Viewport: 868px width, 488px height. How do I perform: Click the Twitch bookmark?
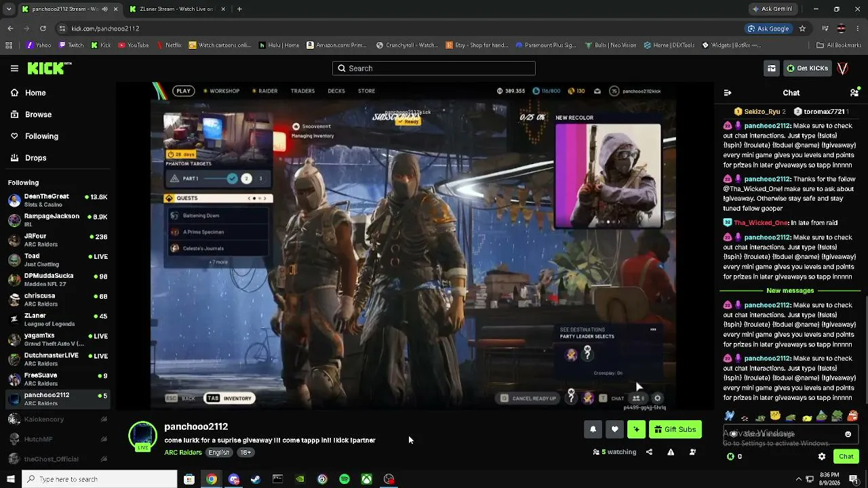(x=71, y=45)
